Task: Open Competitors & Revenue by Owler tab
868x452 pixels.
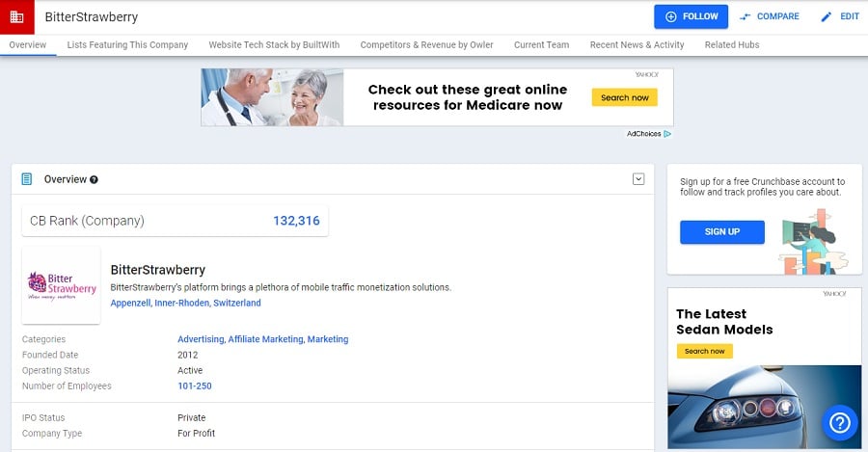Action: pyautogui.click(x=427, y=44)
